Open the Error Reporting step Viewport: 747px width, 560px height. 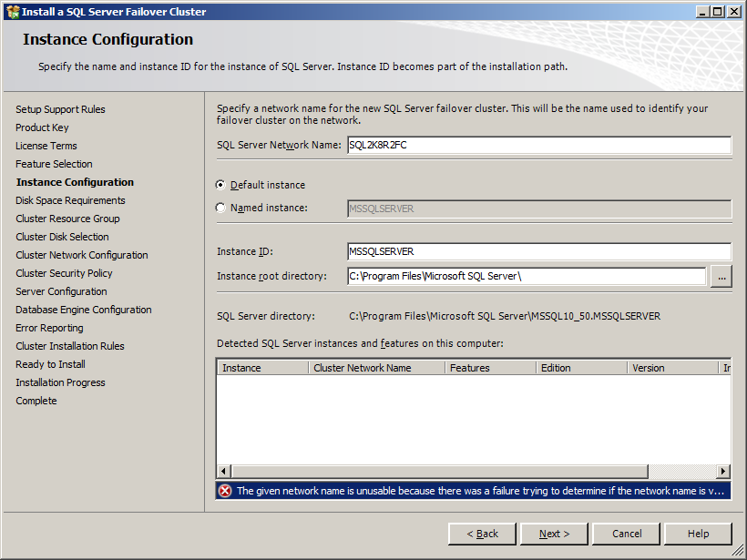[x=49, y=328]
